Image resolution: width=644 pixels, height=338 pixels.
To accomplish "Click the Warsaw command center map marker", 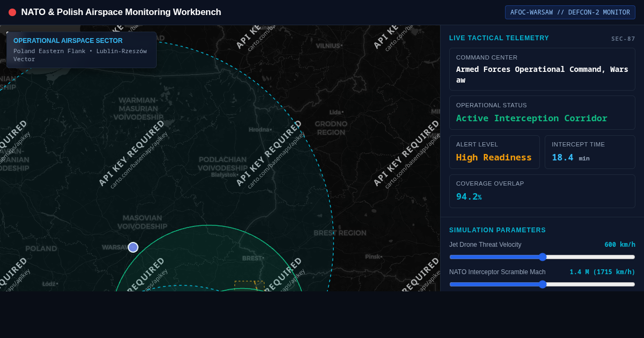I will point(133,247).
